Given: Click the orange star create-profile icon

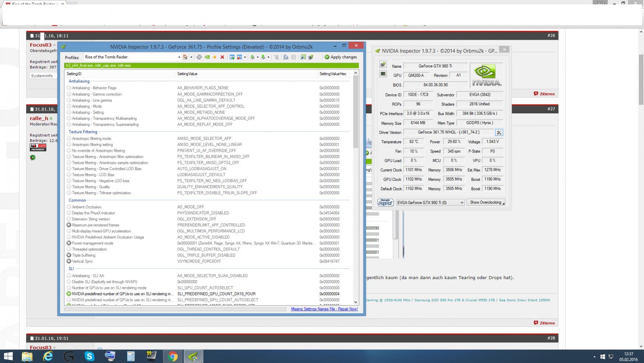Looking at the screenshot, I should [x=215, y=57].
